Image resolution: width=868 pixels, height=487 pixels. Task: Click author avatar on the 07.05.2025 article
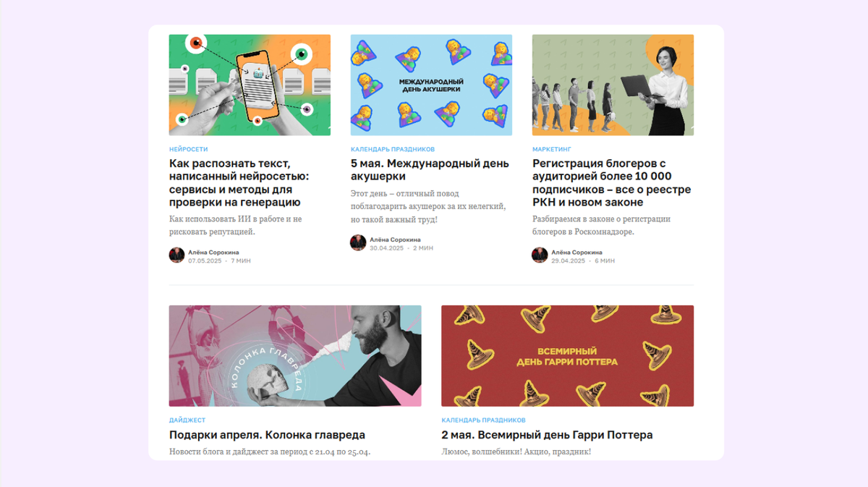coord(177,255)
